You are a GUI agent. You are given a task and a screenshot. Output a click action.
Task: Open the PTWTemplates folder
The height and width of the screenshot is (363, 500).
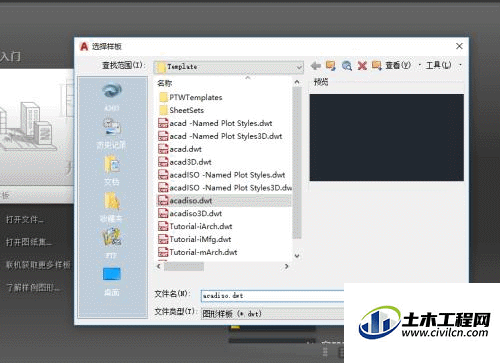coord(190,97)
